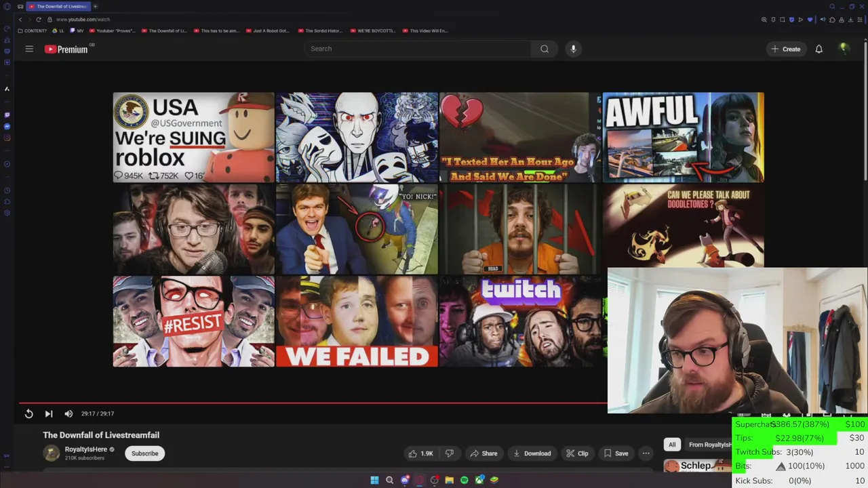Select 'The Downfall of Livestre...' browser tab
The image size is (868, 488).
(x=58, y=6)
